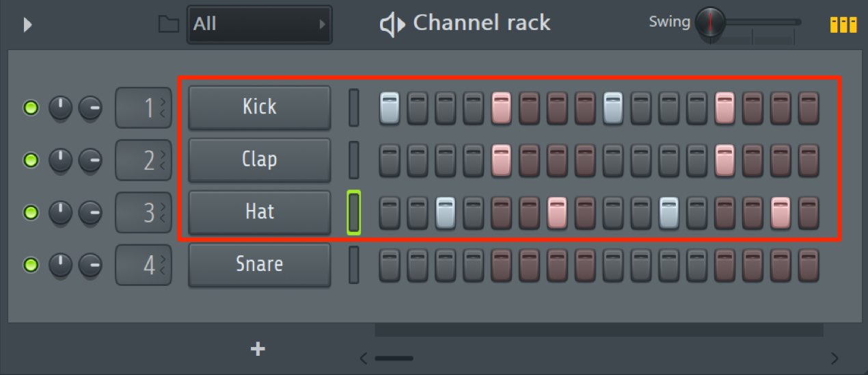Viewport: 868px width, 375px height.
Task: Open the Kick channel button
Action: pos(260,107)
